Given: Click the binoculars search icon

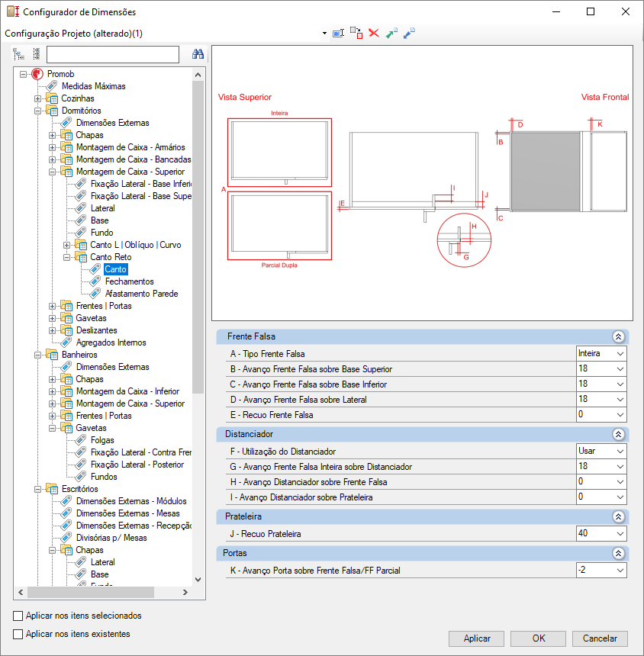Looking at the screenshot, I should pos(198,54).
